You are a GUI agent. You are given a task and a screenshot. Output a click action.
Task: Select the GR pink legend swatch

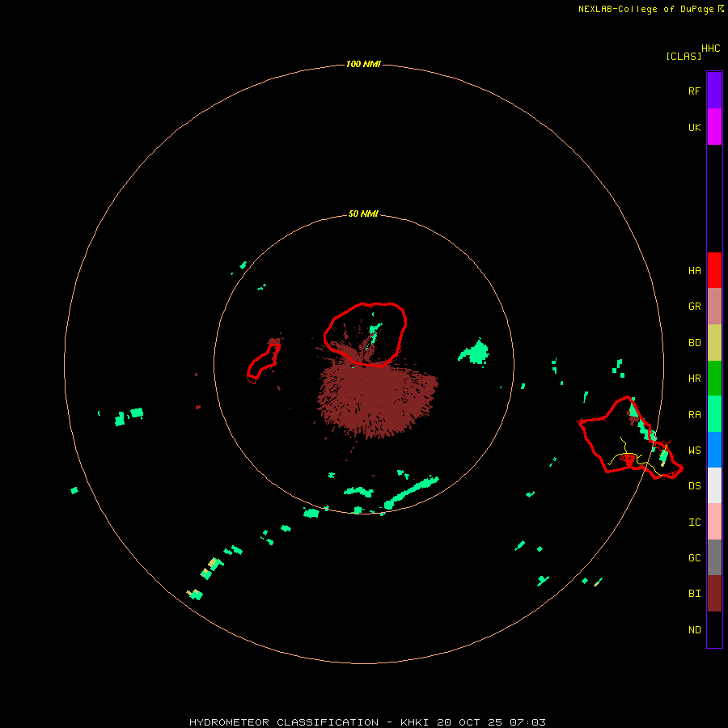[714, 307]
